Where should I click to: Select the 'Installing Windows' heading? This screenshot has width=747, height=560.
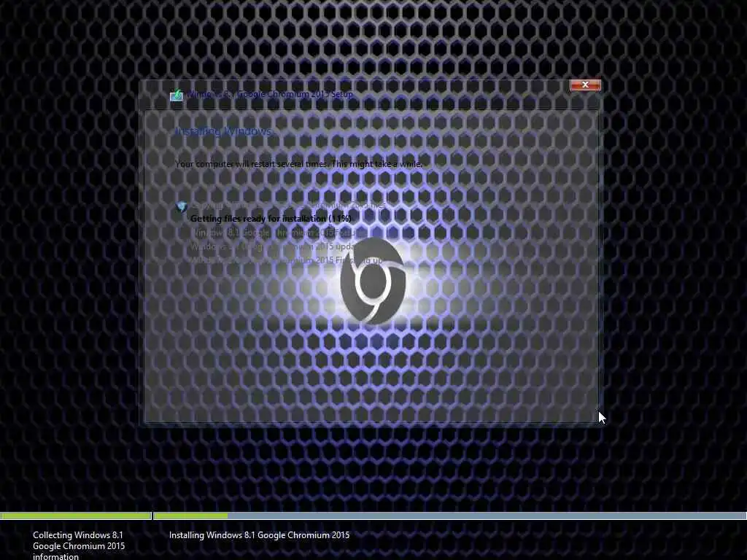tap(223, 131)
